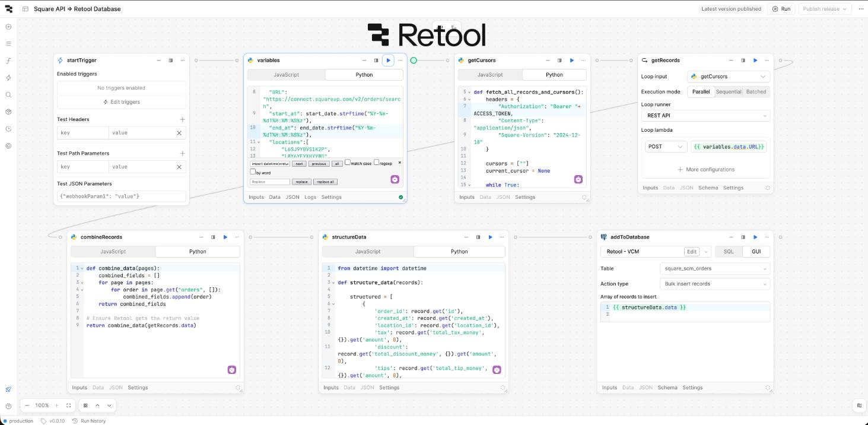This screenshot has height=425, width=868.
Task: Select Sequential execution mode
Action: point(729,91)
